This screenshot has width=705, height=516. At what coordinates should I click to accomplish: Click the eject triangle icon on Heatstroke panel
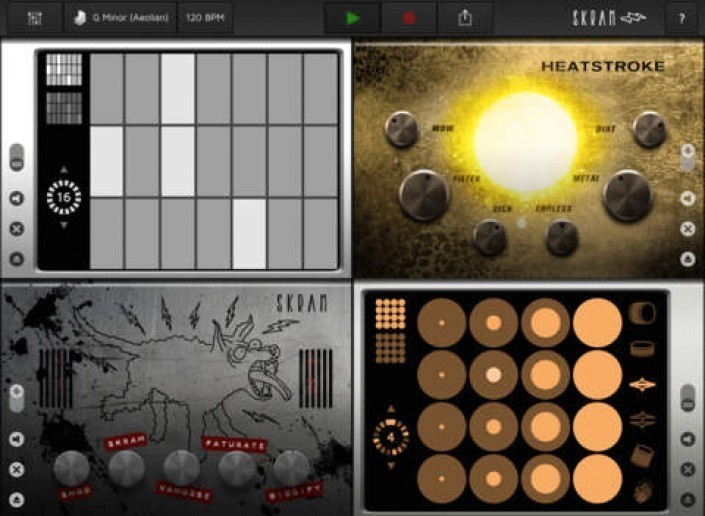687,259
